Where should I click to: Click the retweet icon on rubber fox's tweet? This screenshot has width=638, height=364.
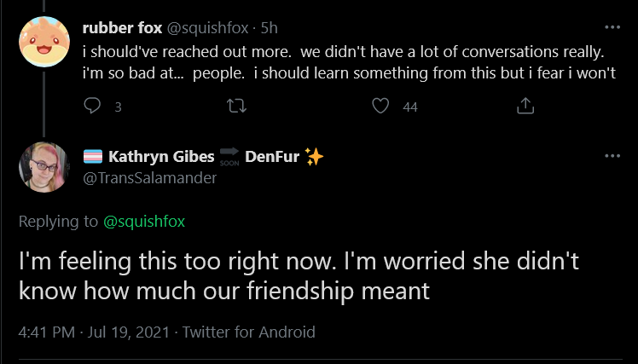click(x=236, y=107)
